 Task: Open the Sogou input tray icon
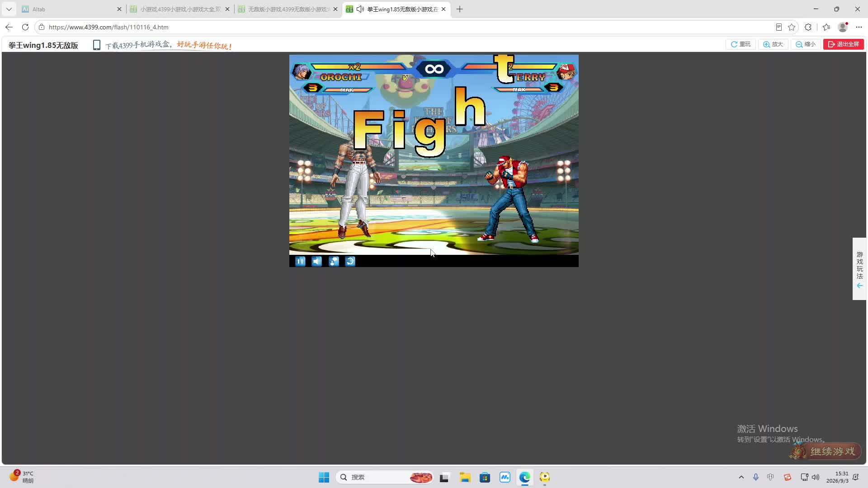click(x=788, y=477)
